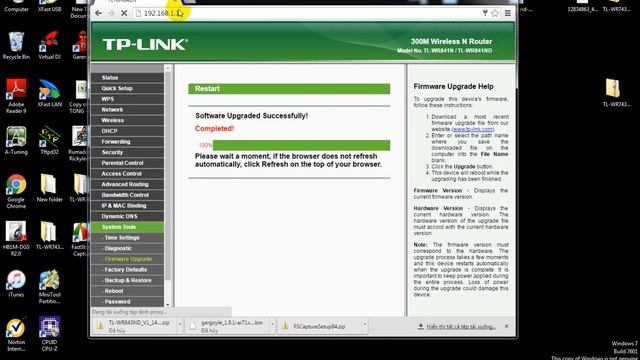
Task: Open MiniTool Partition desktop icon
Action: (x=49, y=287)
